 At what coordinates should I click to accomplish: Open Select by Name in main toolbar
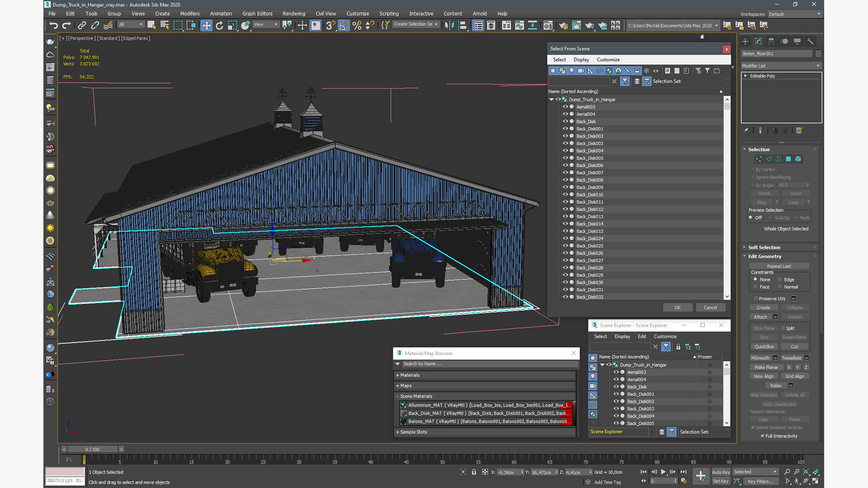(165, 25)
